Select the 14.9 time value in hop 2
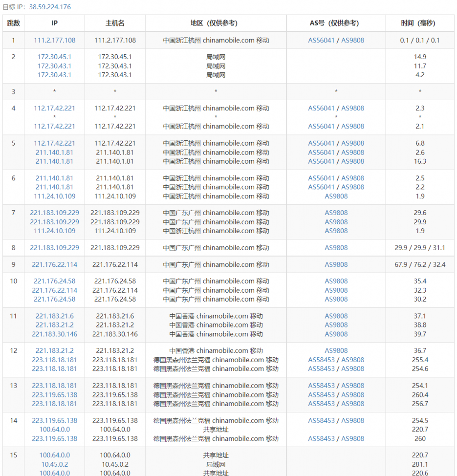Viewport: 457px width, 476px height. point(420,57)
